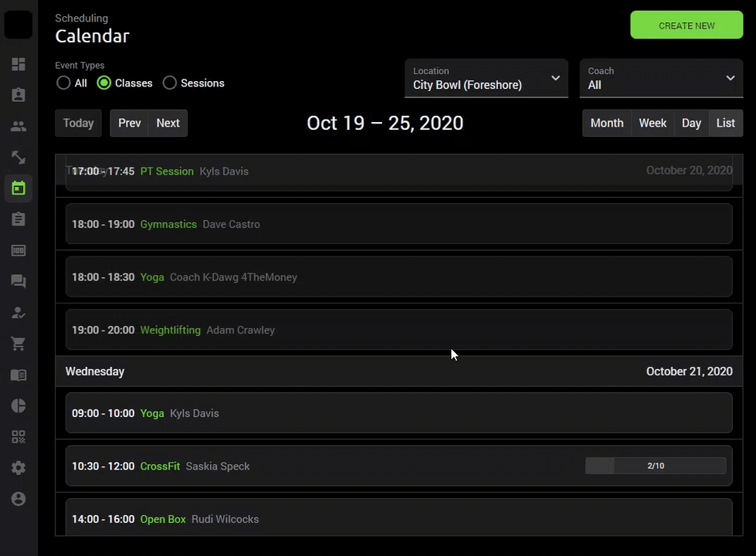Select the Classes radio button
The width and height of the screenshot is (756, 556).
pos(103,83)
